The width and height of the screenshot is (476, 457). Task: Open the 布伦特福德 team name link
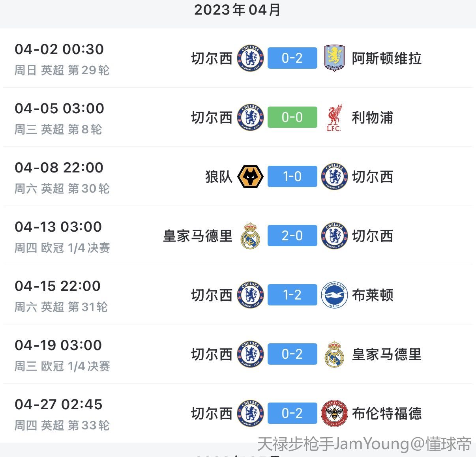pyautogui.click(x=386, y=414)
